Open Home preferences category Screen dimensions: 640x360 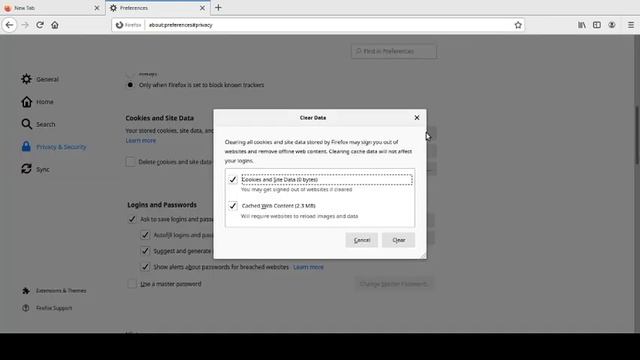tap(37, 102)
